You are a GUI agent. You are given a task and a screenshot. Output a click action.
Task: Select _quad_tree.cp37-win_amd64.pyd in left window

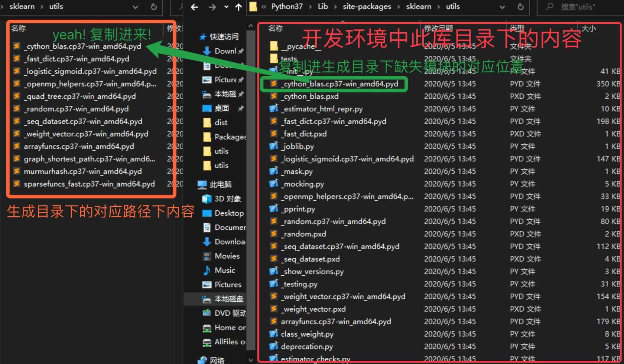80,96
